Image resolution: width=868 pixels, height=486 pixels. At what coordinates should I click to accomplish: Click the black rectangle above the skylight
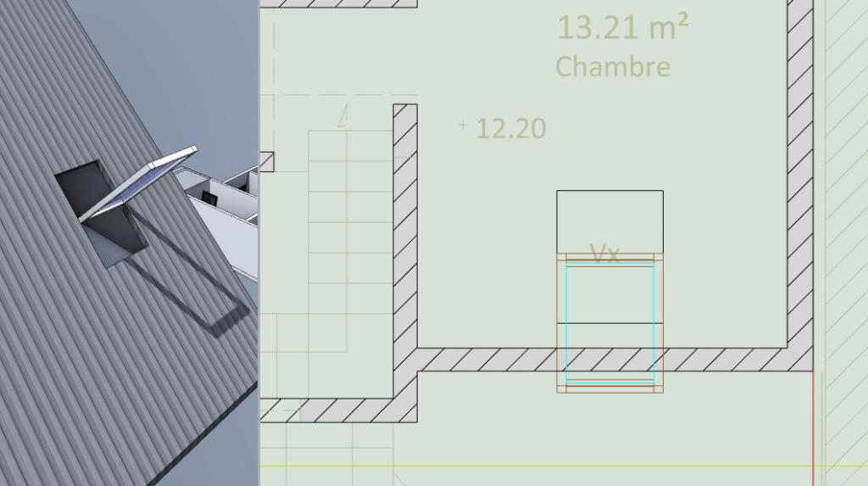610,221
